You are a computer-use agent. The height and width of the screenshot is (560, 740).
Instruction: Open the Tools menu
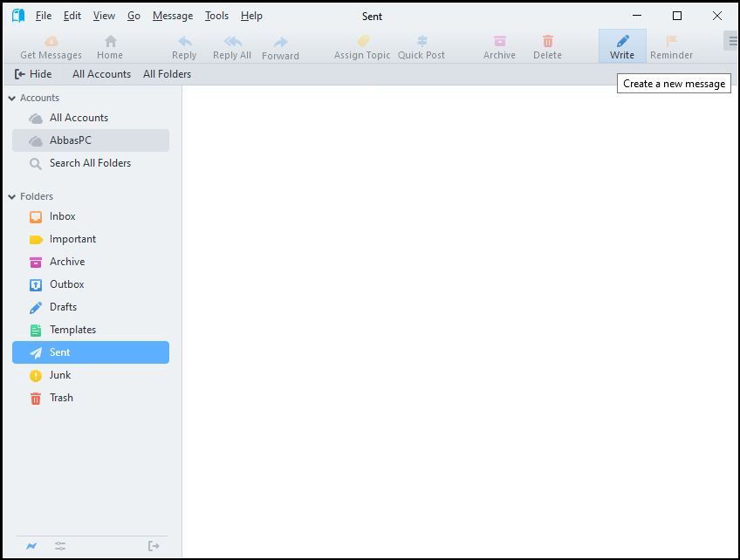[x=216, y=16]
